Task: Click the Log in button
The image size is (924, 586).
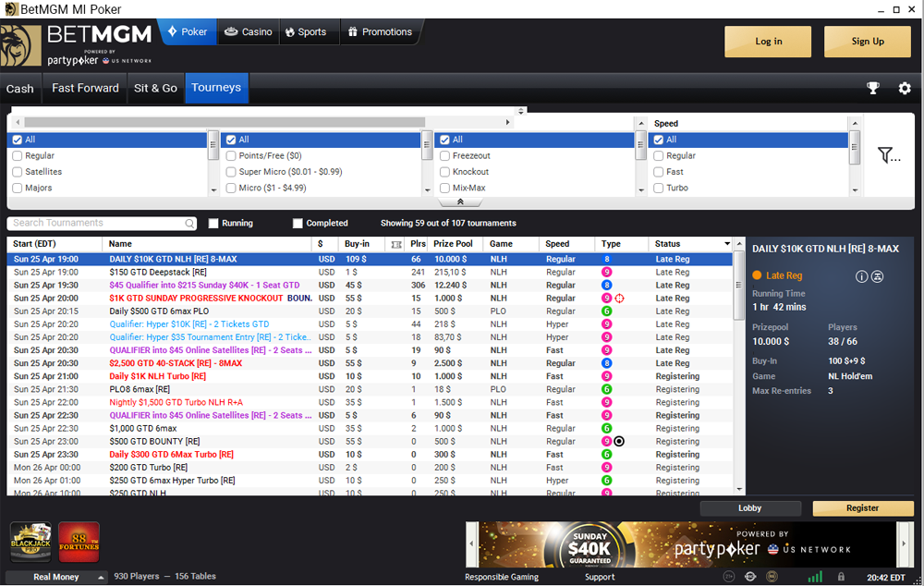Action: click(x=768, y=42)
